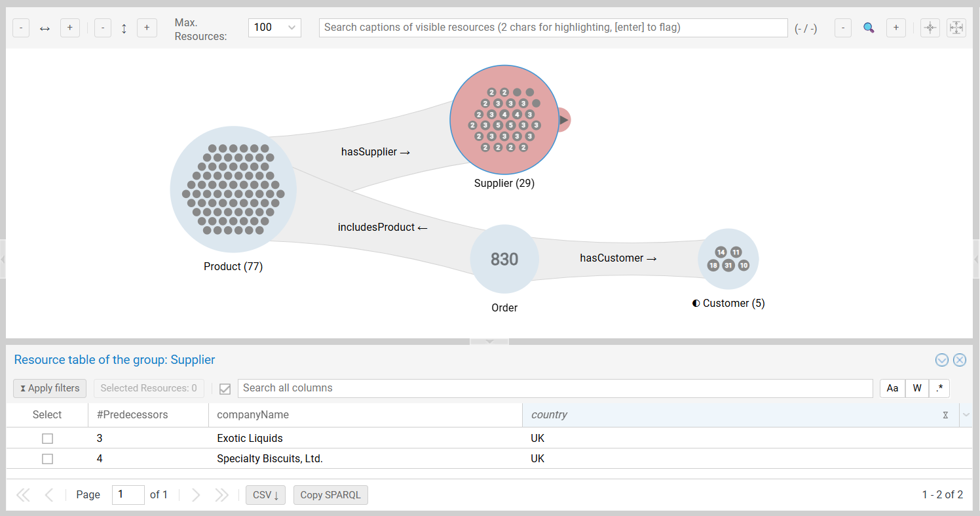Collapse the resource table with circled chevron
Image resolution: width=980 pixels, height=516 pixels.
coord(942,360)
